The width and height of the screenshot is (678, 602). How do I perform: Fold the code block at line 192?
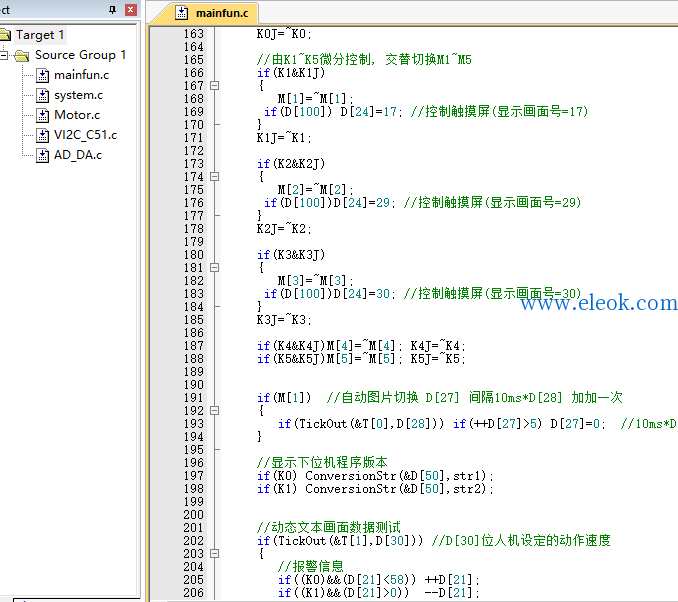(x=214, y=410)
